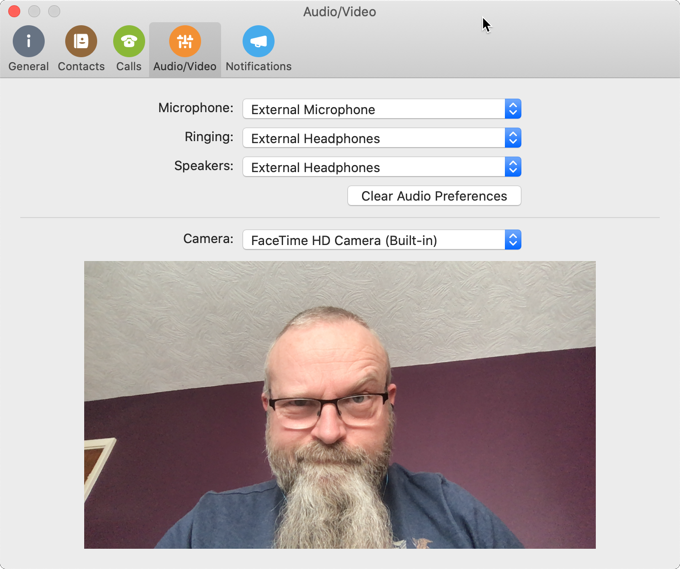Open the Camera dropdown showing FaceTime HD Camera

point(382,240)
